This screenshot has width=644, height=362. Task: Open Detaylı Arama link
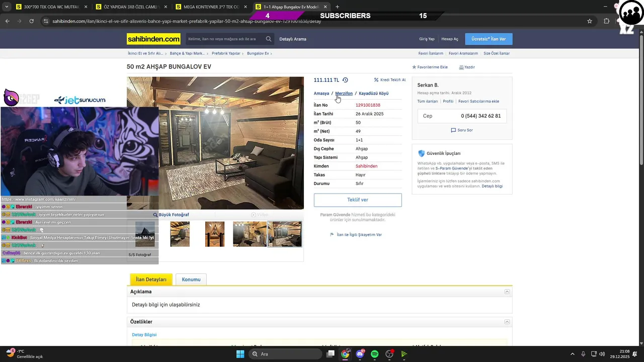click(293, 39)
